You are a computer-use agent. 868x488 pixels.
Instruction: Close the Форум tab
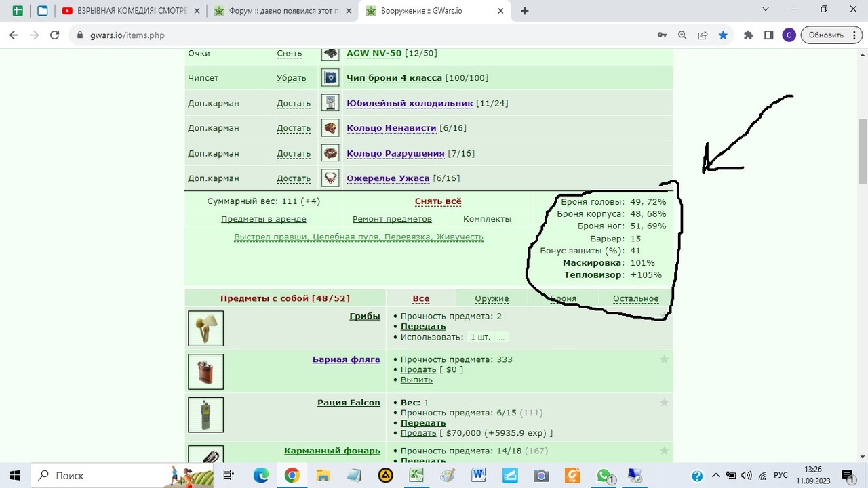click(348, 11)
